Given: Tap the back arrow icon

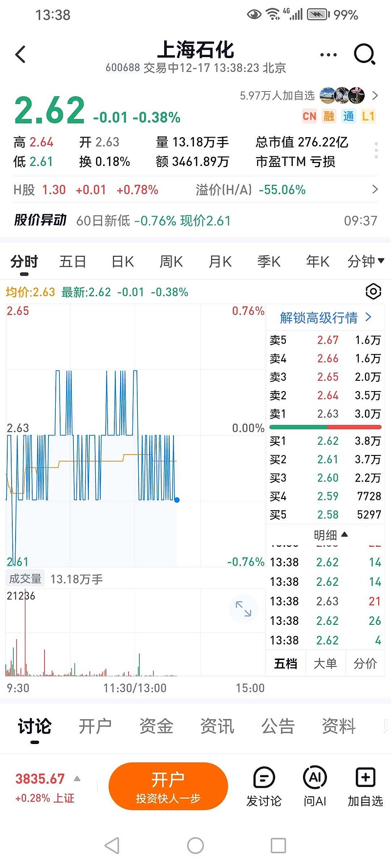Looking at the screenshot, I should tap(21, 54).
